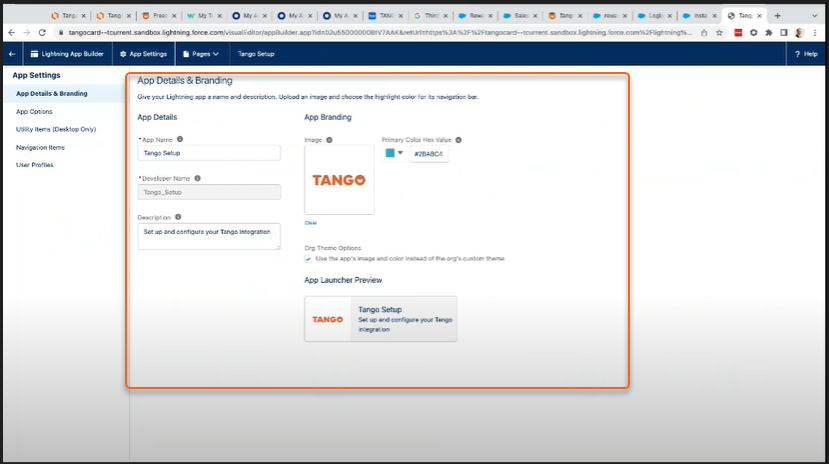This screenshot has height=464, width=829.
Task: Click the red extension icon in toolbar
Action: coord(738,33)
